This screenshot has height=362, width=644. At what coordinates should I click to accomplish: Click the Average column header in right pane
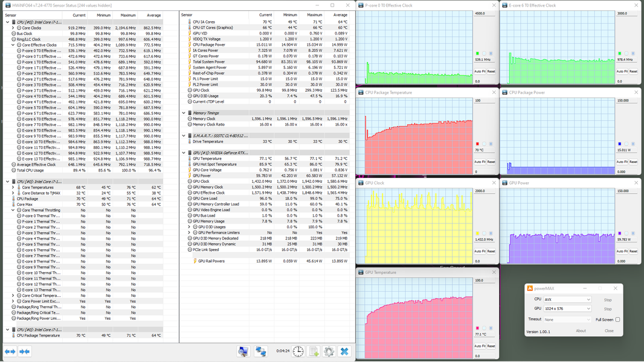click(336, 15)
